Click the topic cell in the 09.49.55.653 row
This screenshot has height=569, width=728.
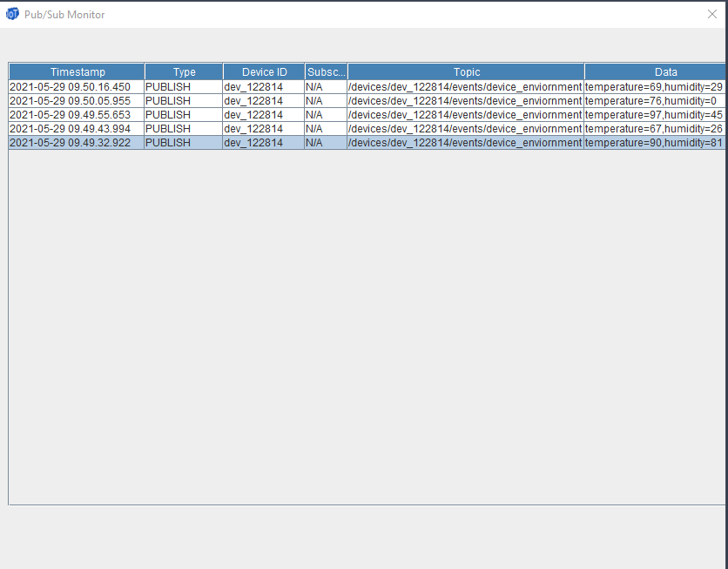tap(465, 115)
